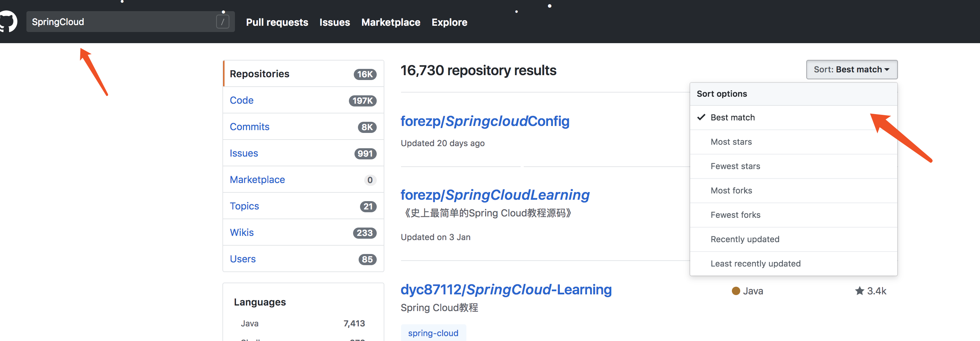Click the star icon next to 3.4k

pyautogui.click(x=859, y=291)
